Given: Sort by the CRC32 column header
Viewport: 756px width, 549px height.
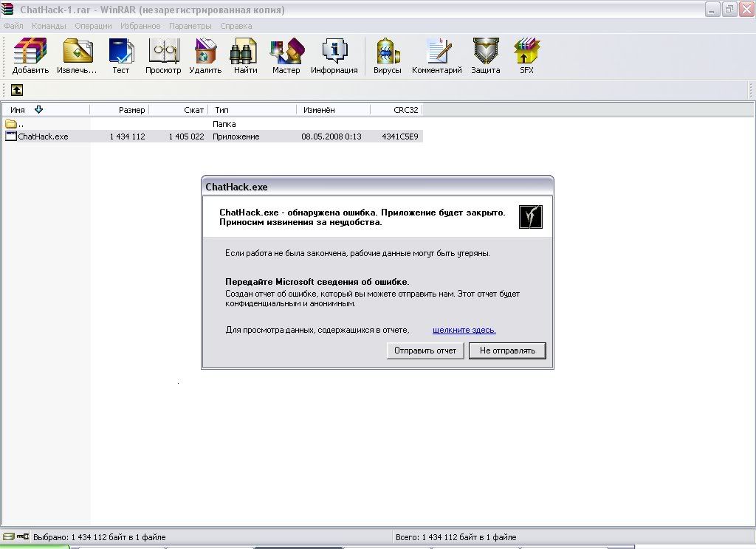Looking at the screenshot, I should coord(396,110).
